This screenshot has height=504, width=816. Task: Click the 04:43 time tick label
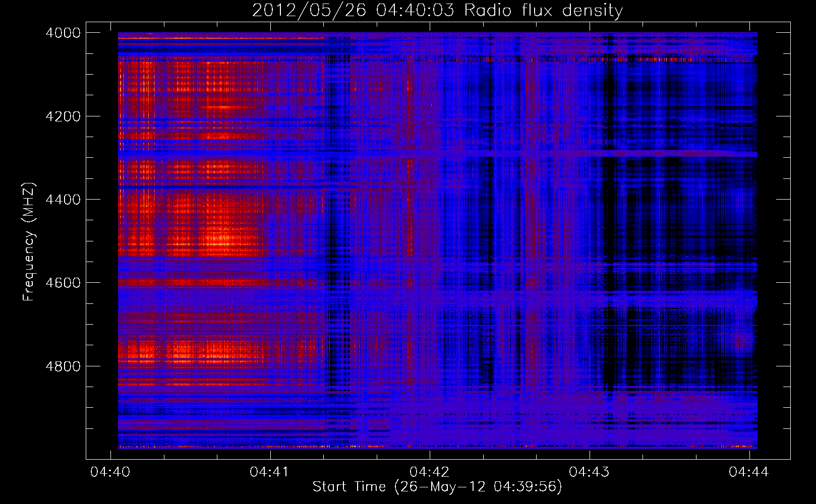[x=589, y=472]
